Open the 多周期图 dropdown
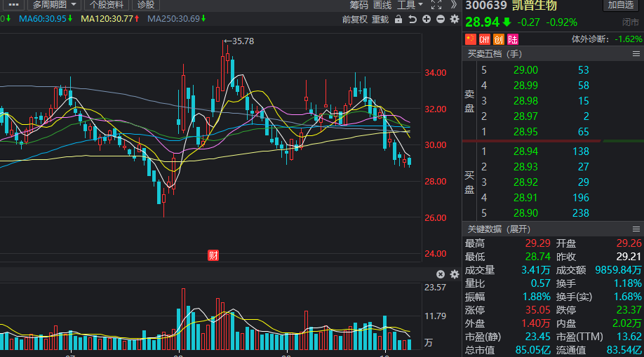 54,4
